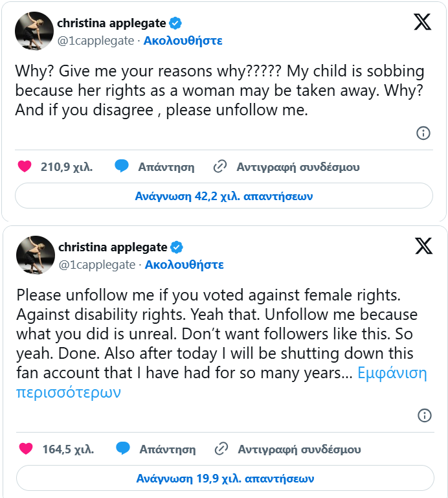Open the second tweet's profile picture
Screen dimensions: 448x498
(34, 255)
